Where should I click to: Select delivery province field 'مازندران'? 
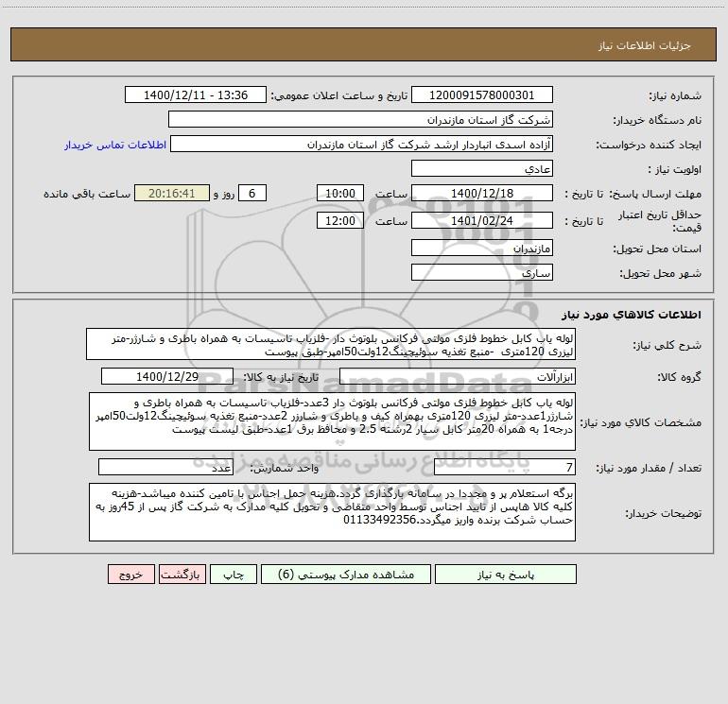(x=481, y=249)
